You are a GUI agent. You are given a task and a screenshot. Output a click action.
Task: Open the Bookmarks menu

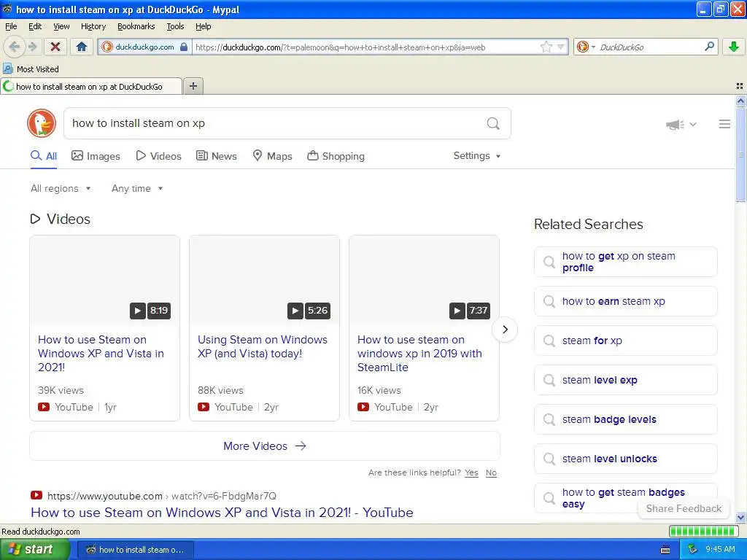136,26
